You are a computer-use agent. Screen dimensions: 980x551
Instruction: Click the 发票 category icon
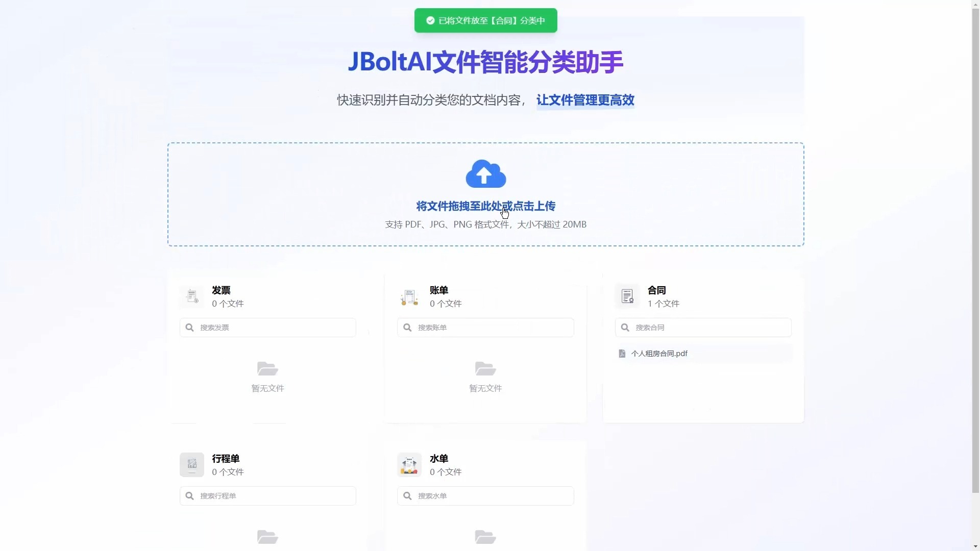pos(192,296)
